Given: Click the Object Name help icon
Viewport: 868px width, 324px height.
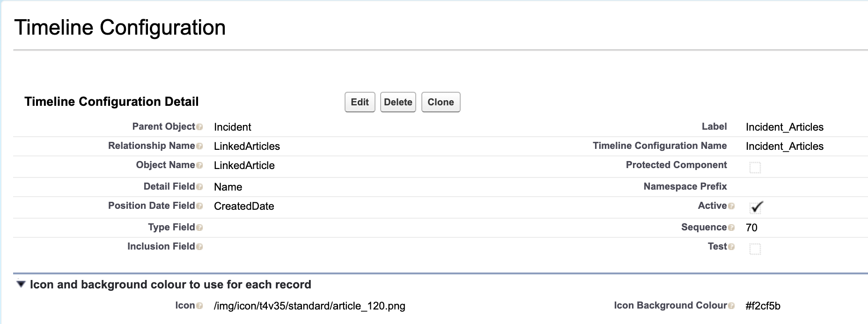Looking at the screenshot, I should click(x=200, y=165).
